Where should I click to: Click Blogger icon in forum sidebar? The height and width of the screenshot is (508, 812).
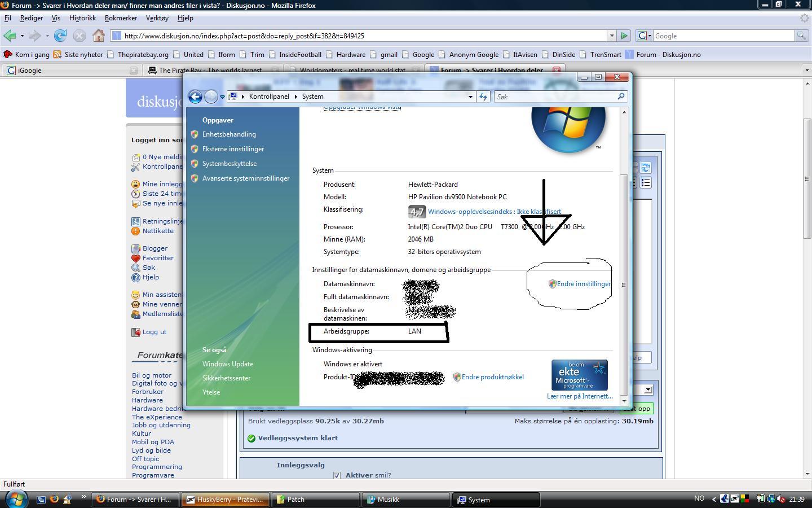tap(135, 248)
